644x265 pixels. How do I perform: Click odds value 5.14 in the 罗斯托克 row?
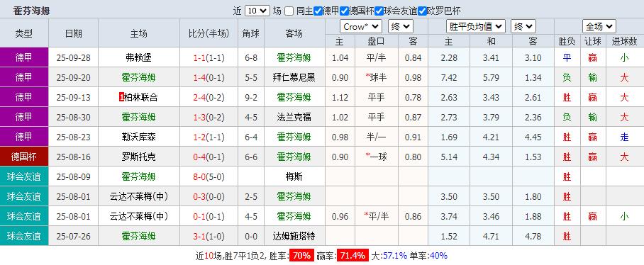448,157
